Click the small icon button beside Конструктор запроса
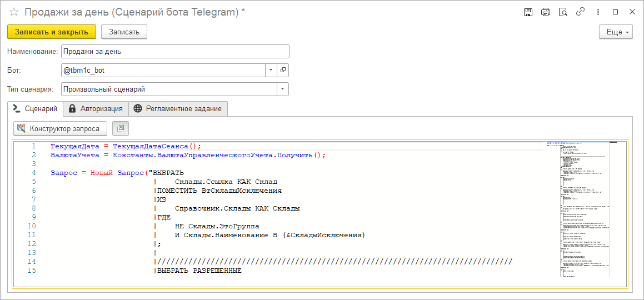The width and height of the screenshot is (644, 300). [121, 128]
